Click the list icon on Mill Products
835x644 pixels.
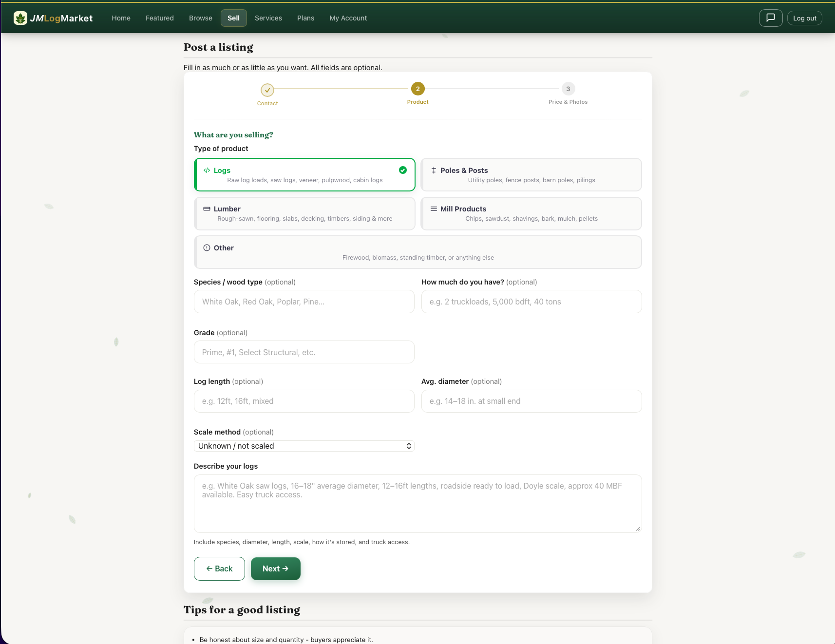433,208
